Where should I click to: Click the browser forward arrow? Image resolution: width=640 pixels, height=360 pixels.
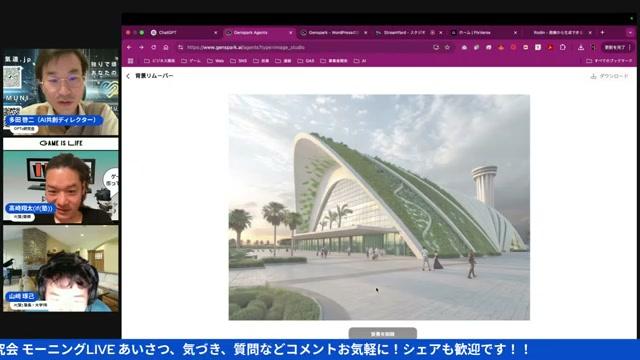141,47
